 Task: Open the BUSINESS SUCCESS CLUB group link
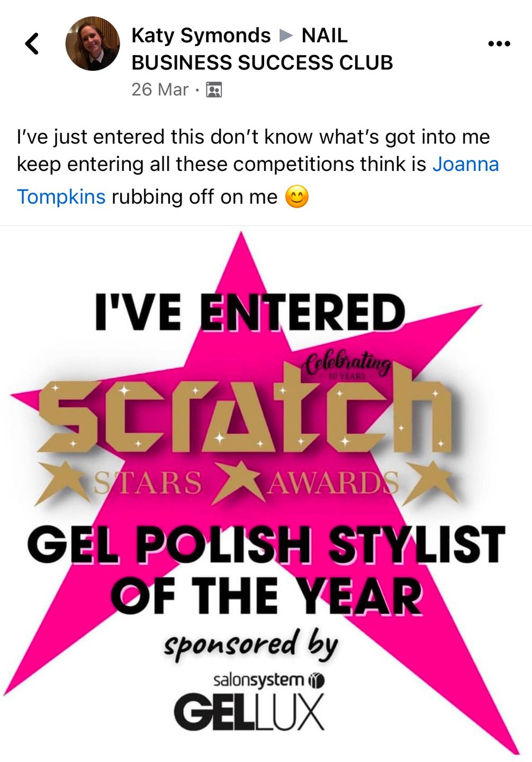tap(262, 62)
